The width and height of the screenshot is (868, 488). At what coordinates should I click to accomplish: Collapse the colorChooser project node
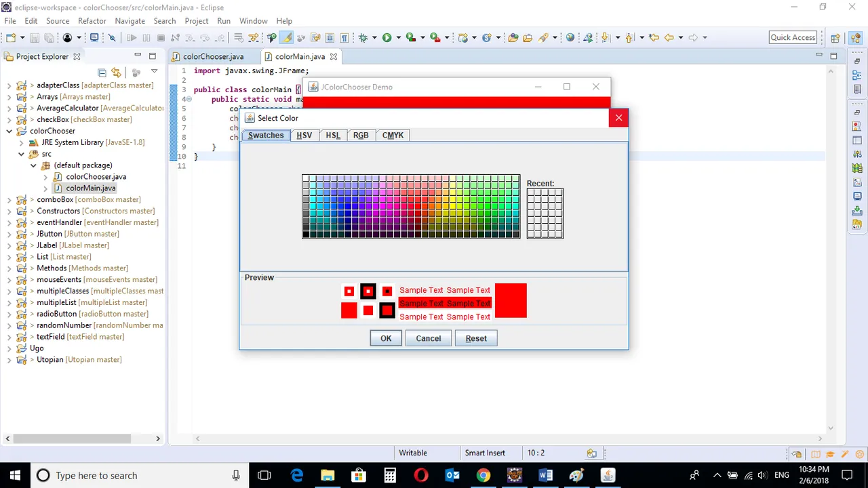[x=9, y=131]
